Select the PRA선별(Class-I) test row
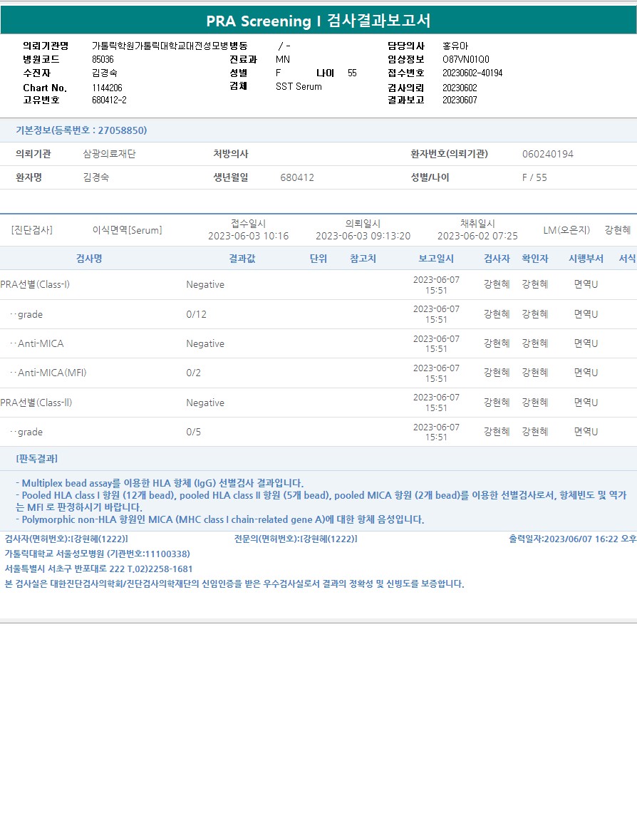This screenshot has width=637, height=840. click(318, 284)
